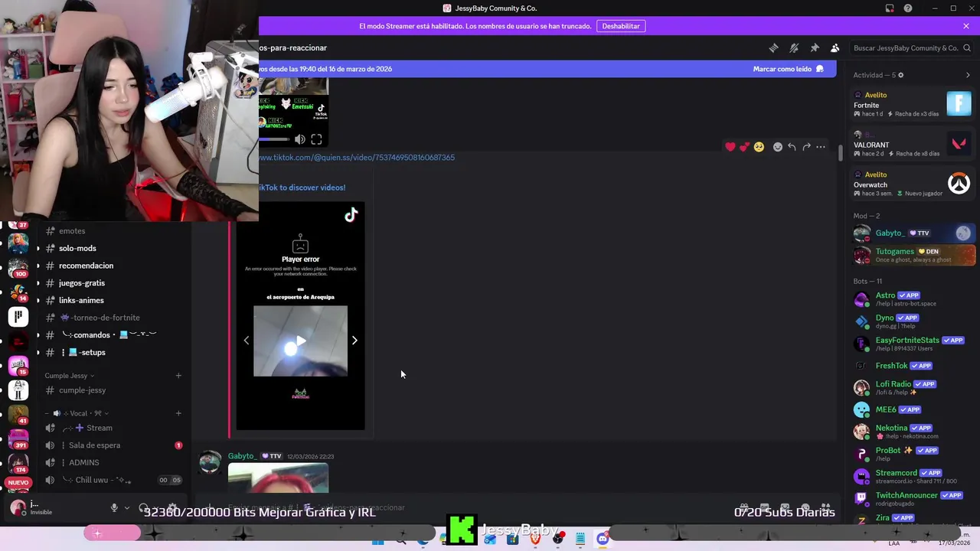Open the MEE6 bot profile
Viewport: 980px width, 551px height.
[913, 409]
